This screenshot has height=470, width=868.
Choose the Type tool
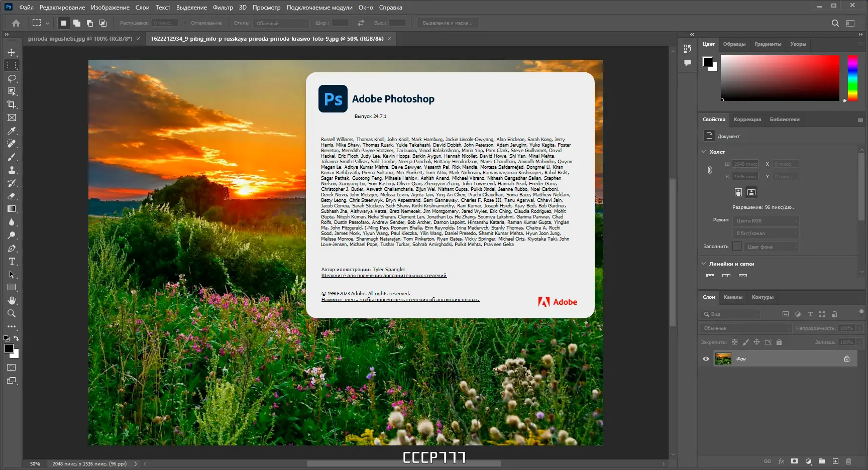pos(11,261)
